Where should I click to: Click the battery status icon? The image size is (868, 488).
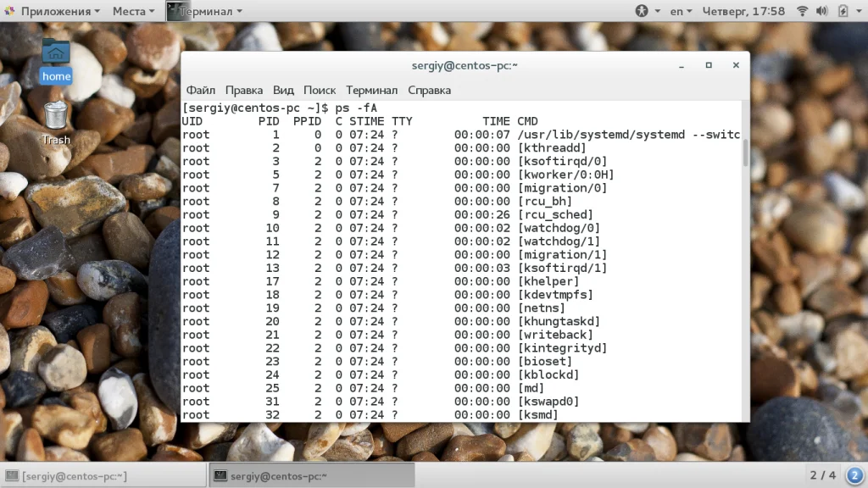tap(843, 11)
